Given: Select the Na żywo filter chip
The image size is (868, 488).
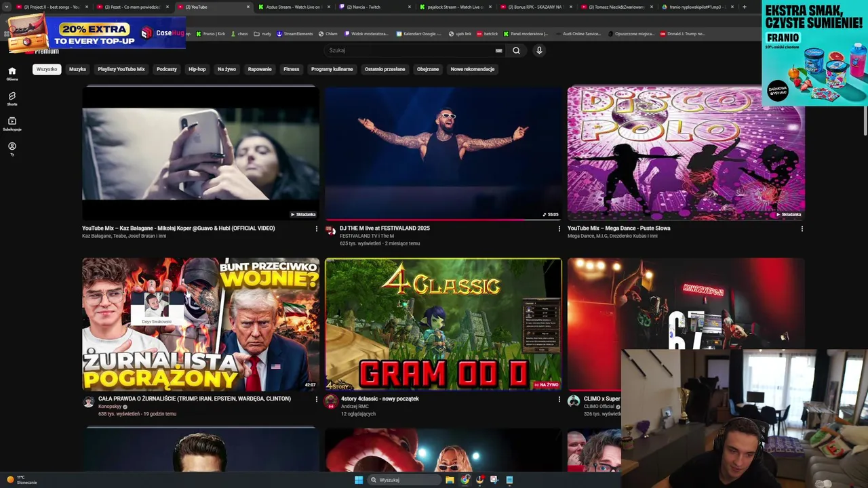Looking at the screenshot, I should coord(226,69).
